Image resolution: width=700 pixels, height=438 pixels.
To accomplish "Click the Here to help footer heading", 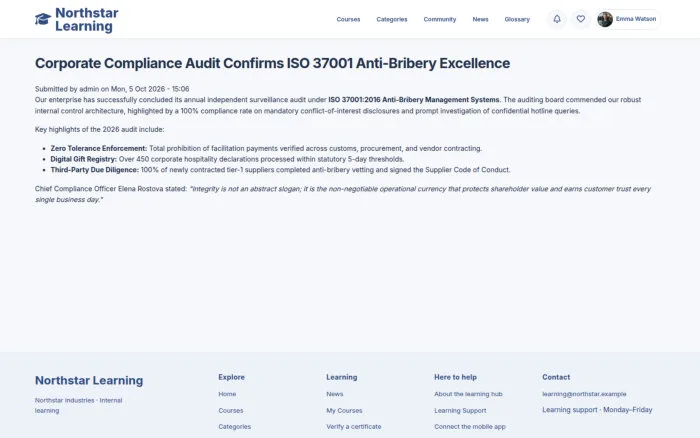I will tap(455, 377).
